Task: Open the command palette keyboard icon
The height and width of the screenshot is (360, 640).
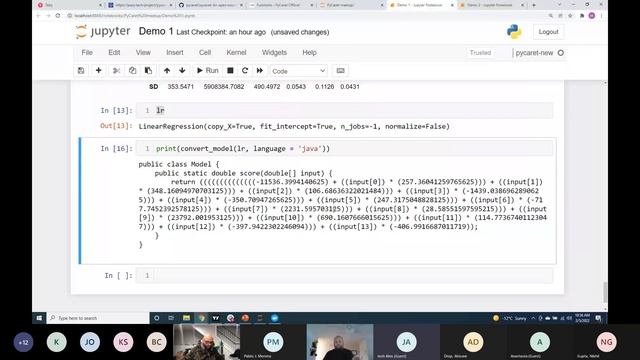Action: [x=340, y=71]
